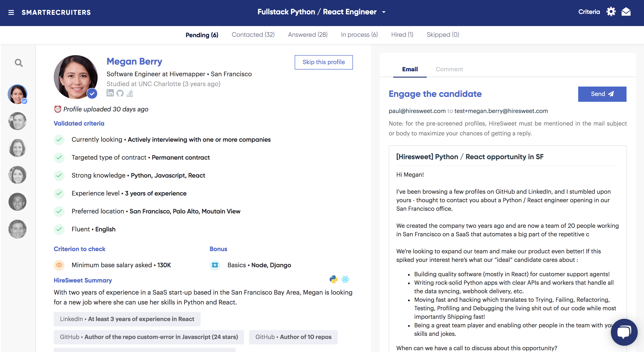Toggle the salary criterion eye icon
This screenshot has width=644, height=352.
(59, 265)
